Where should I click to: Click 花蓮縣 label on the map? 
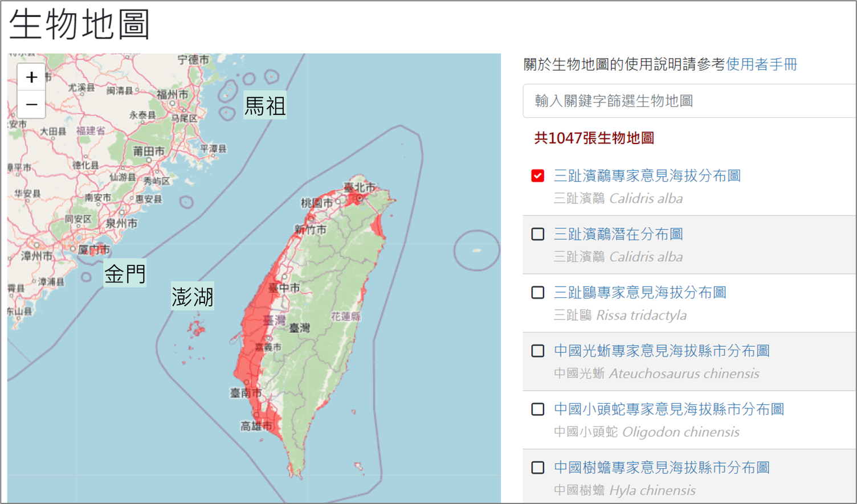point(346,316)
